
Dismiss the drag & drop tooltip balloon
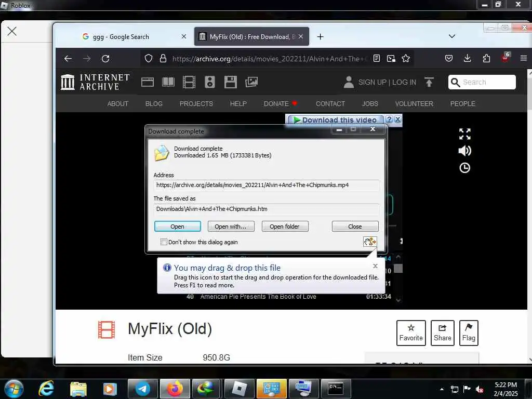(375, 266)
